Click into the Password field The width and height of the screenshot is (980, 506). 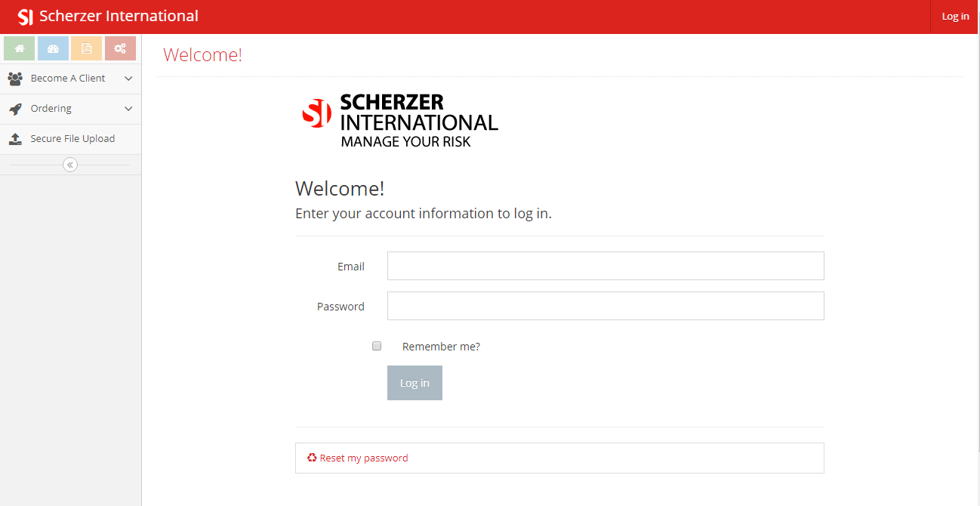click(x=605, y=306)
